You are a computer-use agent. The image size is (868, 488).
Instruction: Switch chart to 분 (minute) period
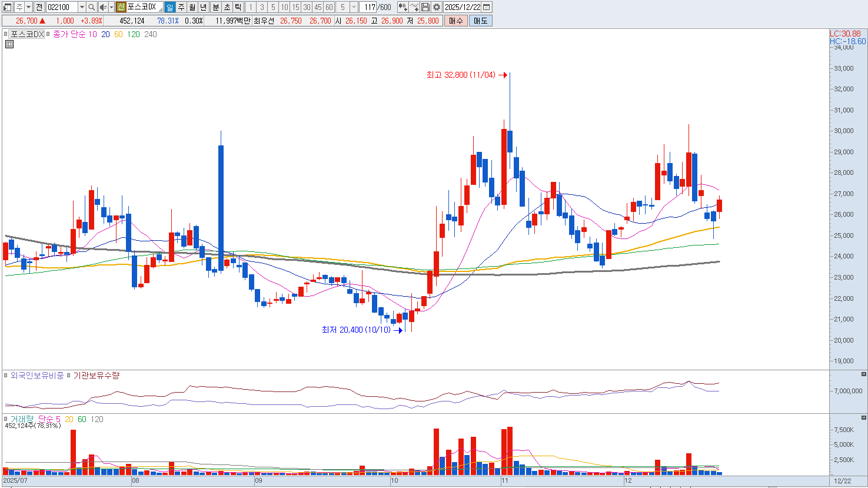(x=215, y=7)
